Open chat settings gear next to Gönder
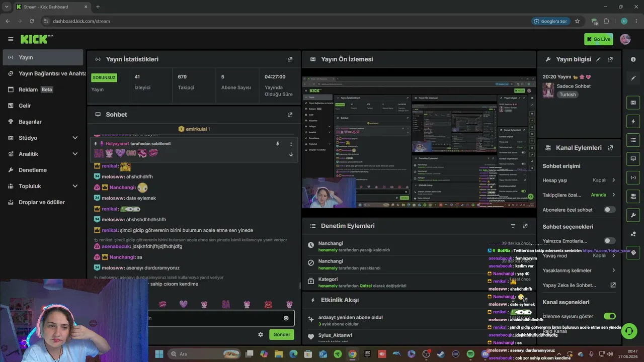 tap(261, 334)
